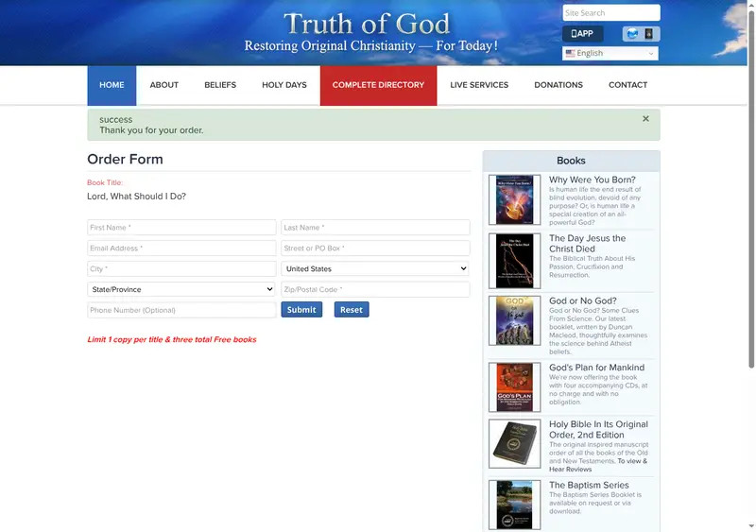Open the English language dropdown

[610, 53]
